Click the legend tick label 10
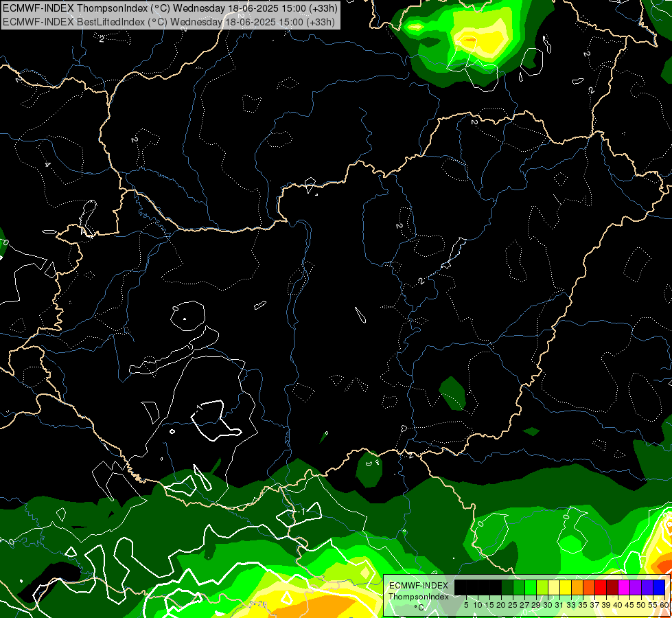The height and width of the screenshot is (618, 672). (x=478, y=605)
